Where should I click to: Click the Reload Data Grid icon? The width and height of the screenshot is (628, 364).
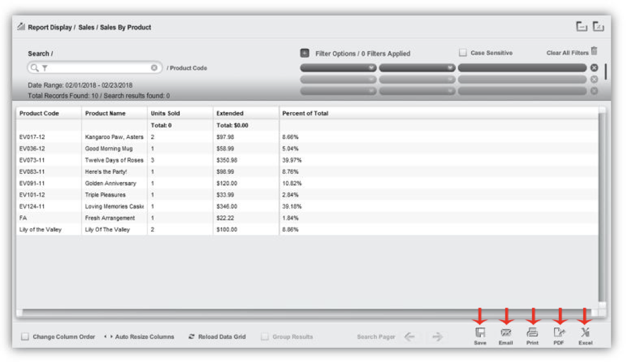tap(191, 337)
